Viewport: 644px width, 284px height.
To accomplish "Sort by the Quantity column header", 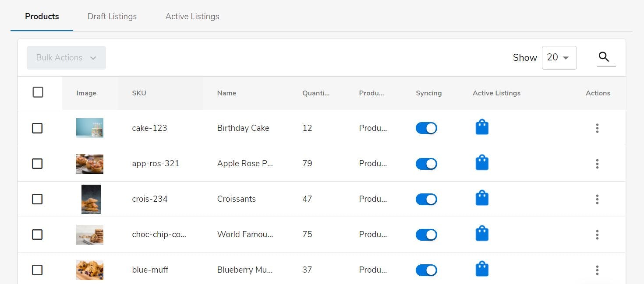I will 316,93.
